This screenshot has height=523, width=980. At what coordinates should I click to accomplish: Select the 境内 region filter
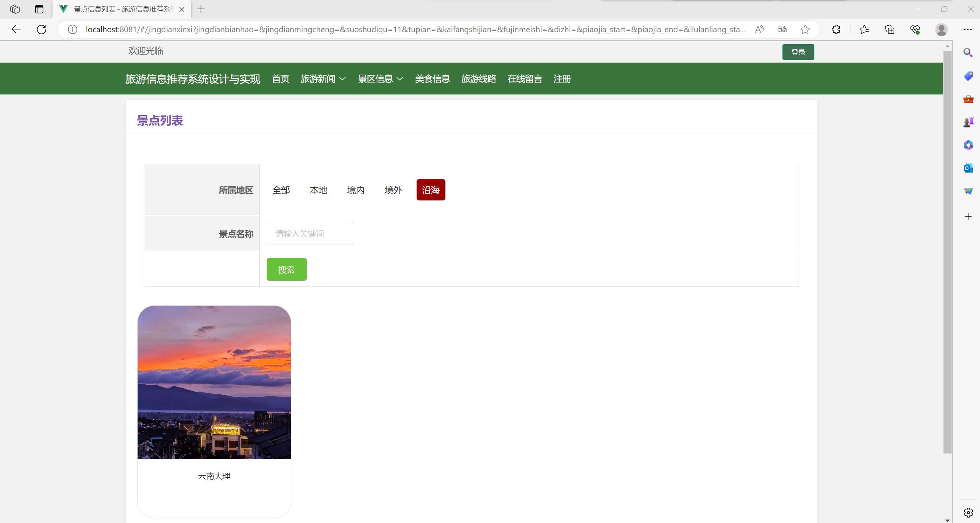tap(355, 190)
